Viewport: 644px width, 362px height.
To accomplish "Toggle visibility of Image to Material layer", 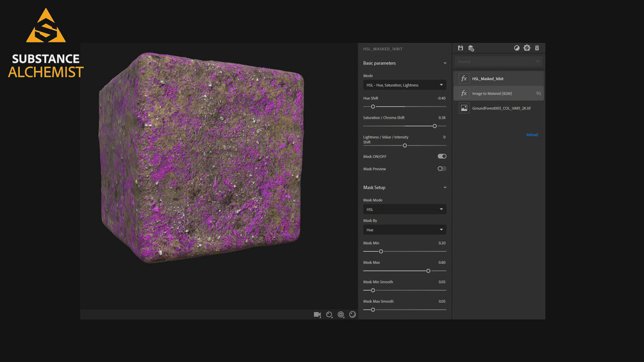I will click(x=538, y=94).
